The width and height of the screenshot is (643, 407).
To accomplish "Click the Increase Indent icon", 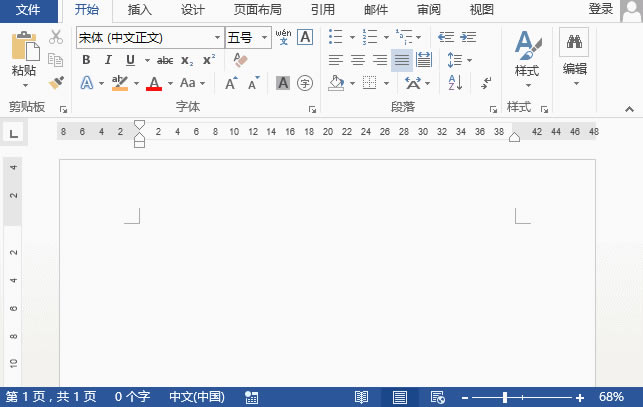I will click(x=468, y=37).
